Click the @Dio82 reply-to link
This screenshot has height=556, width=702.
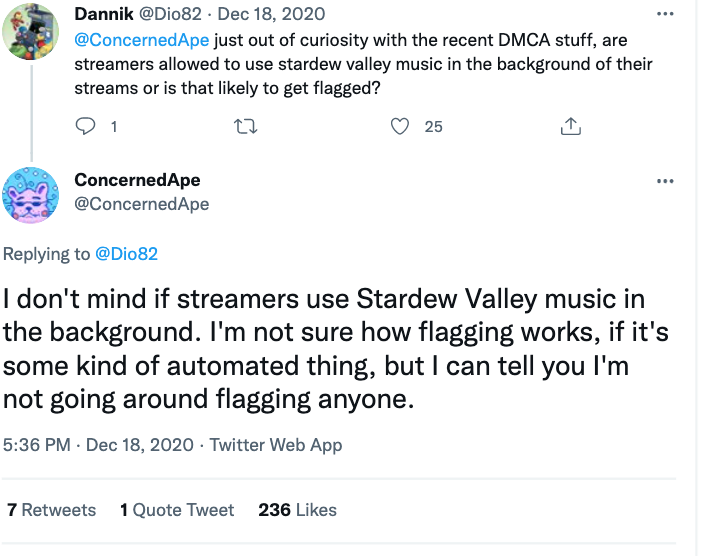[x=126, y=254]
